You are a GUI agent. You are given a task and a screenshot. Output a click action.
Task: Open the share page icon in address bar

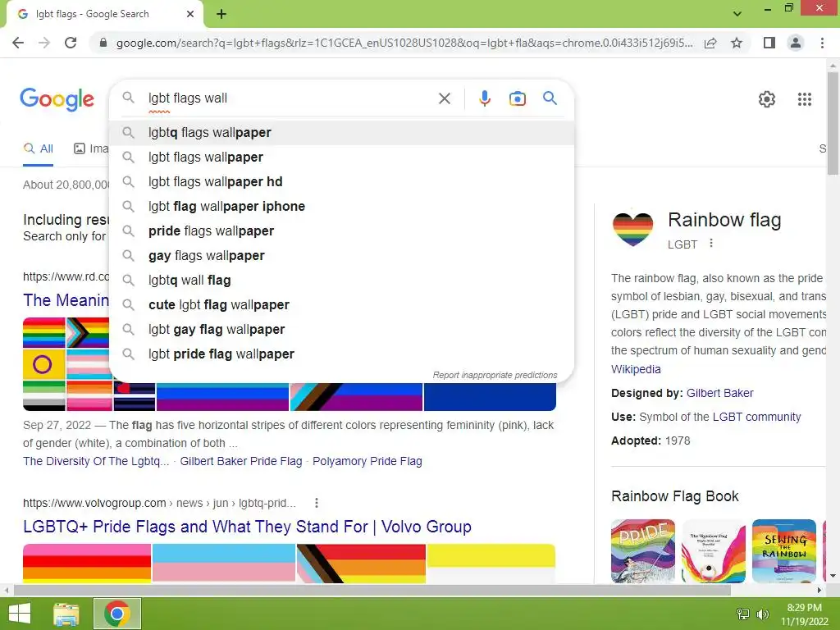(x=710, y=43)
